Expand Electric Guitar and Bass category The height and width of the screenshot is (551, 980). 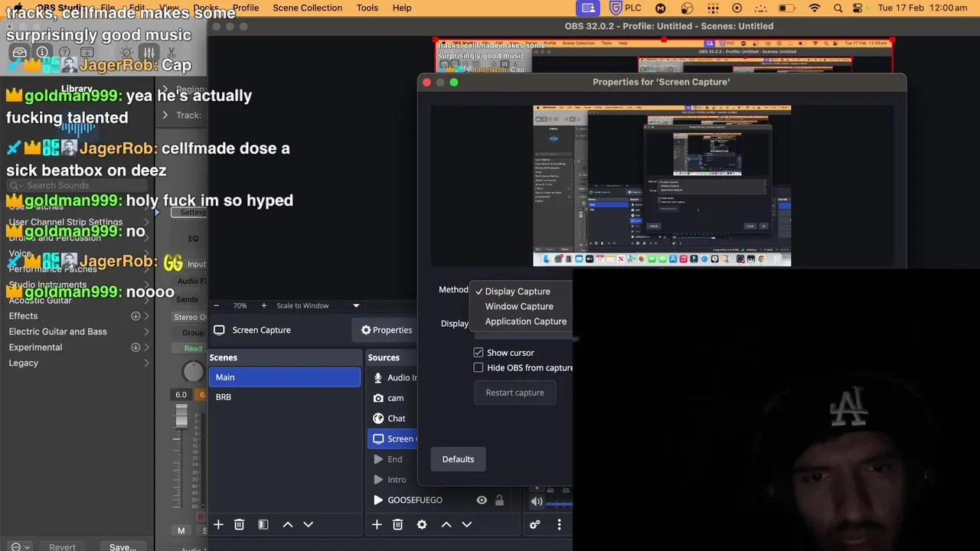[x=146, y=331]
